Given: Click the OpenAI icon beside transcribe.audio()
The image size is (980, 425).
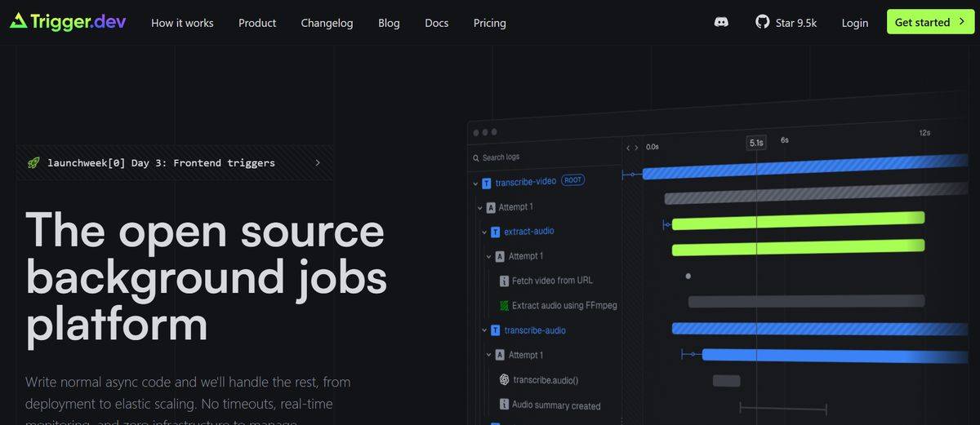Looking at the screenshot, I should pyautogui.click(x=505, y=379).
